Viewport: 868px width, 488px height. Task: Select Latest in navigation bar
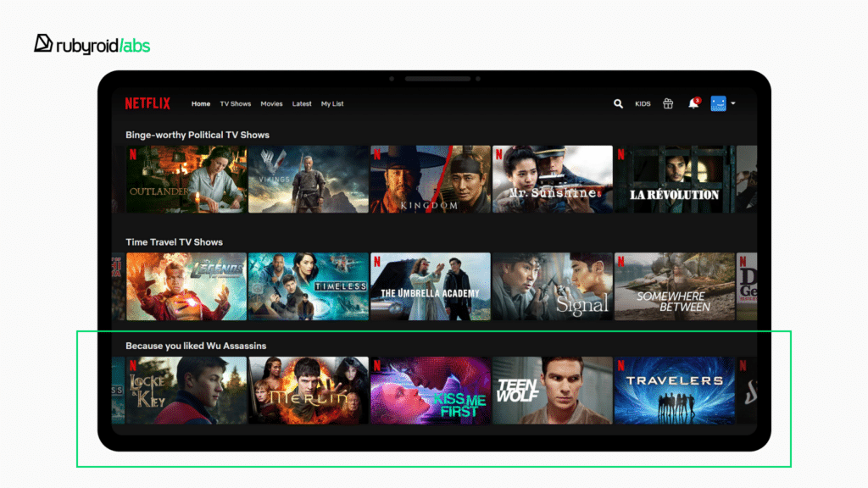point(302,104)
